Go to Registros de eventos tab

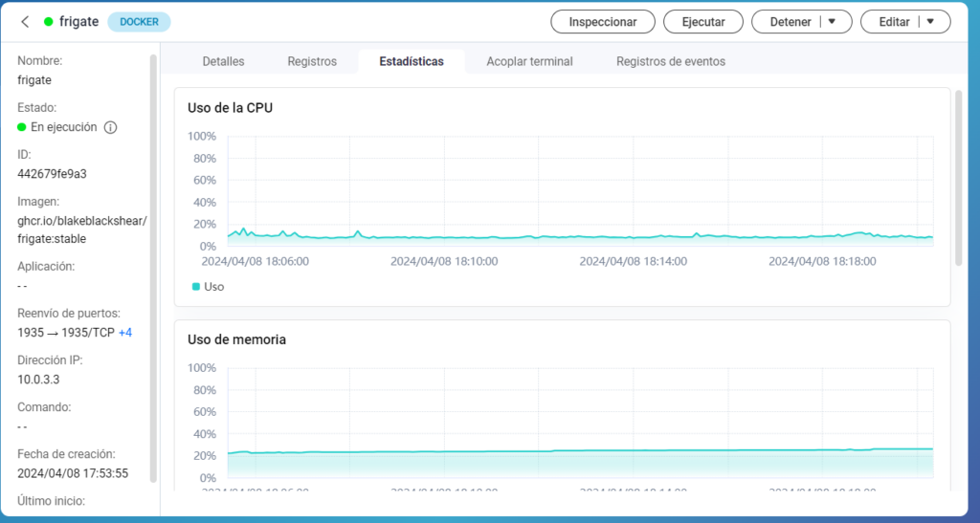(670, 61)
